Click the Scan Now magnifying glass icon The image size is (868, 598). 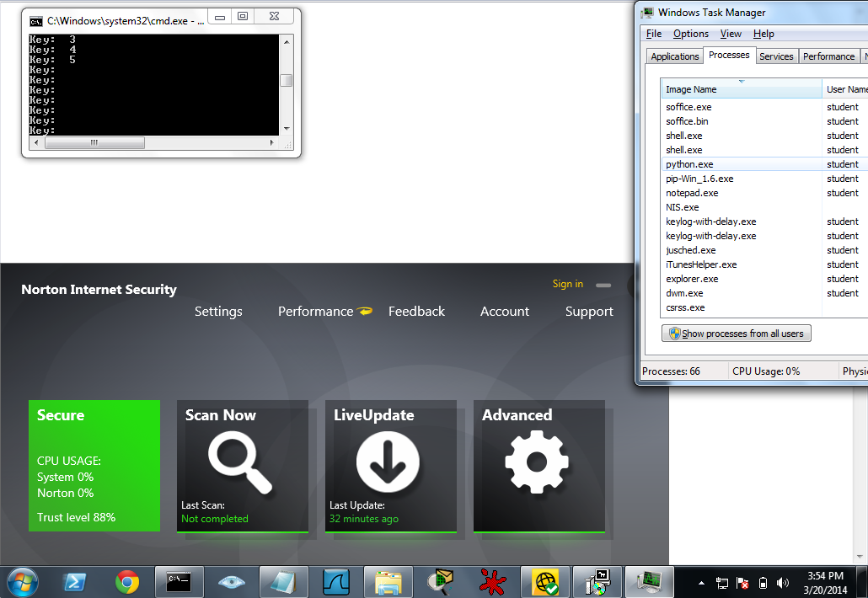240,462
